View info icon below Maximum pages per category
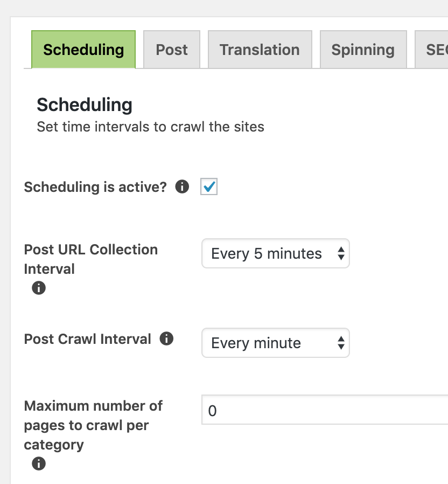The width and height of the screenshot is (448, 484). click(39, 464)
